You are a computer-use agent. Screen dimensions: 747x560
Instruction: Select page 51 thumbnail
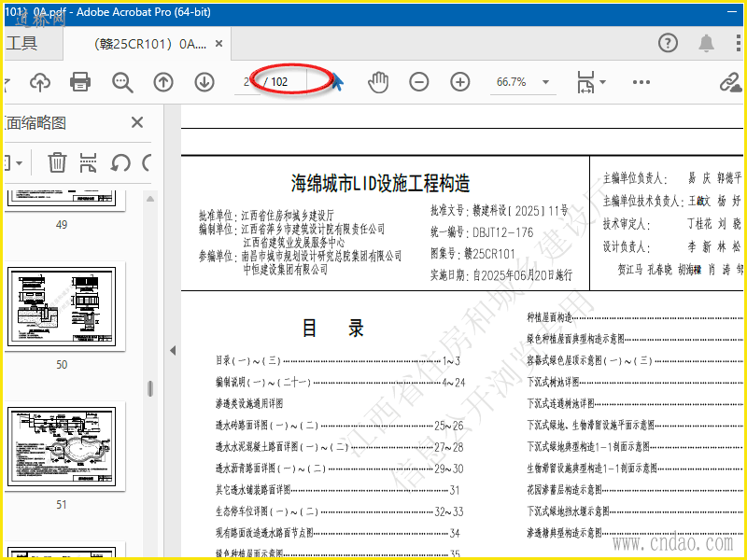pos(62,446)
